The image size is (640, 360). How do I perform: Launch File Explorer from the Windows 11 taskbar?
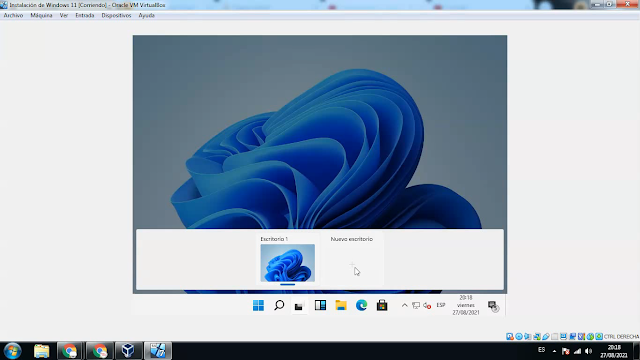click(x=341, y=305)
